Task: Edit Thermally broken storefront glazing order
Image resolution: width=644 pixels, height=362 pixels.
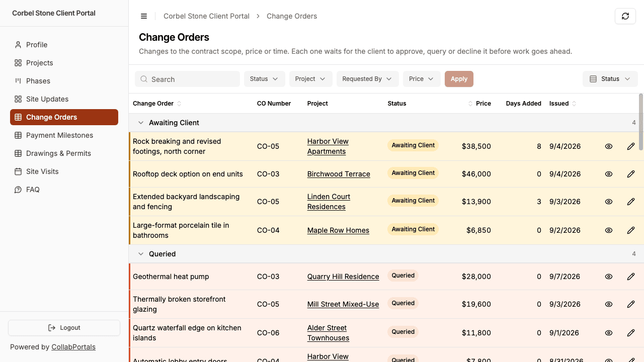Action: tap(631, 304)
